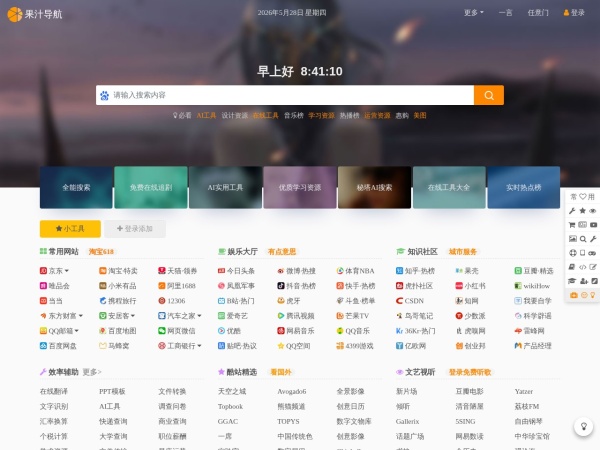Click the 果汁导航 logo
600x450 pixels.
pyautogui.click(x=34, y=14)
